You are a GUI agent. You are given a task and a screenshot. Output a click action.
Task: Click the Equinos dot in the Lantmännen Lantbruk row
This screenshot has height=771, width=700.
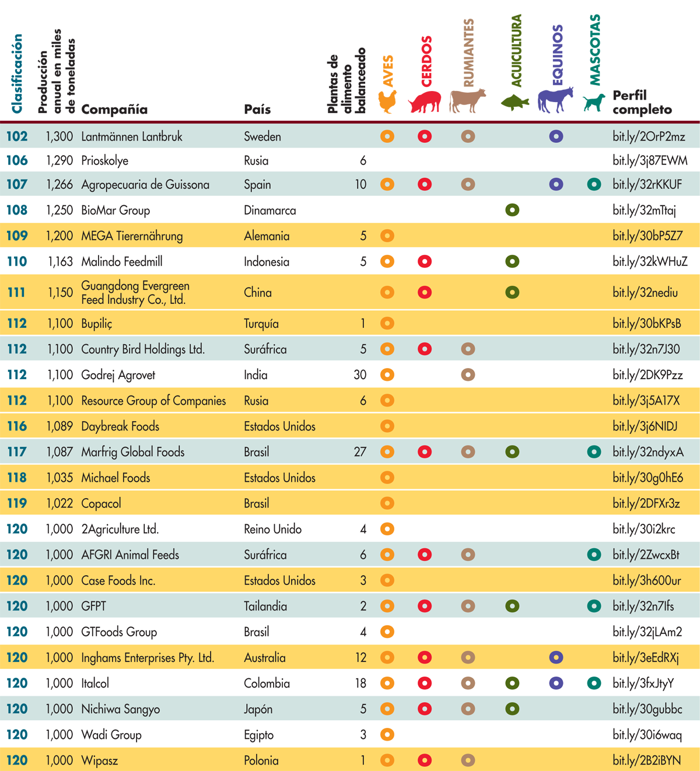tap(556, 136)
